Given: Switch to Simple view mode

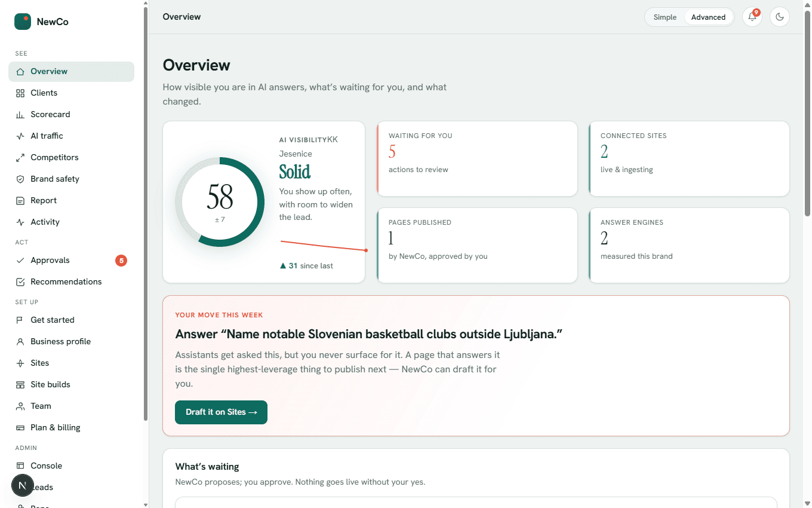Looking at the screenshot, I should point(665,17).
